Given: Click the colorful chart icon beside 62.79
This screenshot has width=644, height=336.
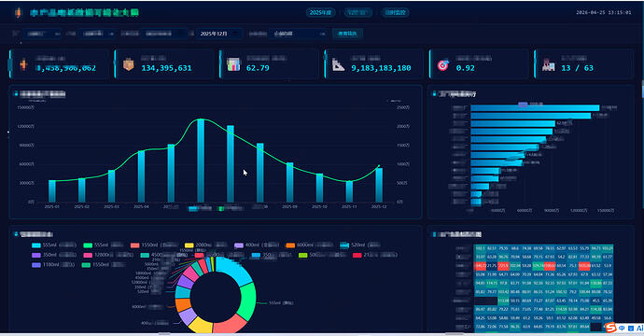Looking at the screenshot, I should 233,64.
